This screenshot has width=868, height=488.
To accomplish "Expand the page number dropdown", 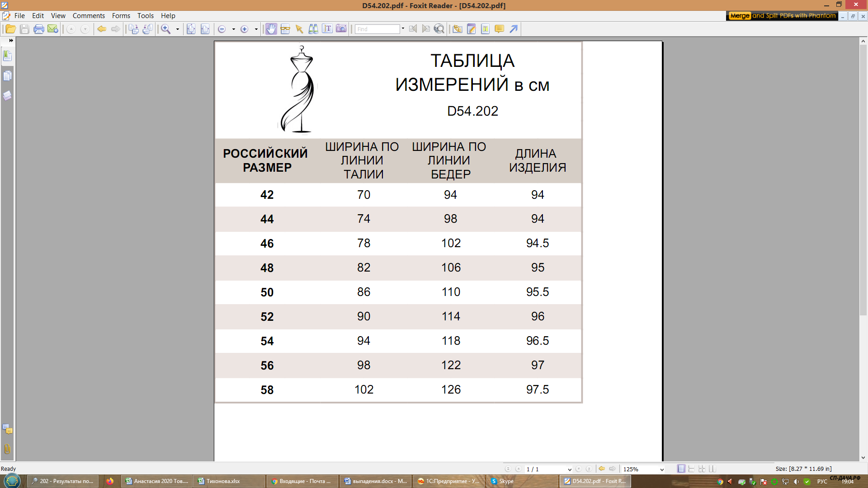I will 569,469.
